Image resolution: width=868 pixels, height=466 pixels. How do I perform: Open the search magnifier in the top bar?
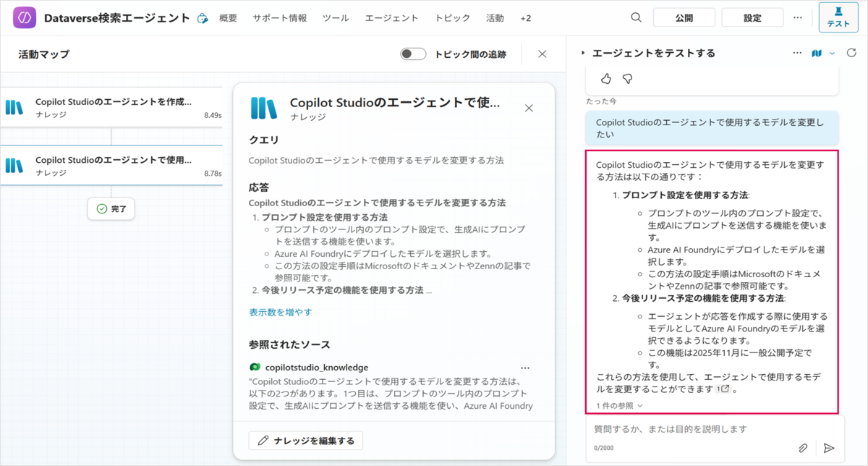click(636, 17)
